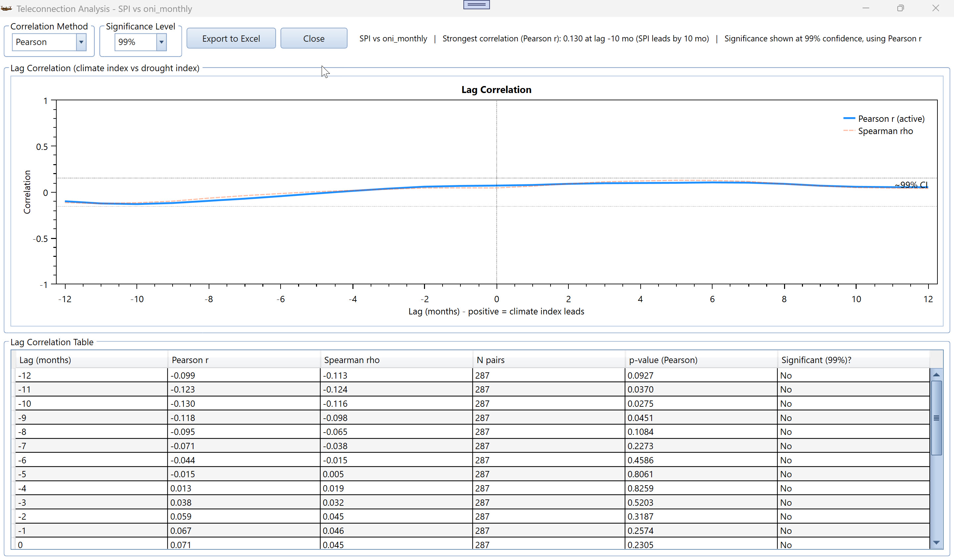
Task: Click Pearson r value -0.095
Action: [x=244, y=431]
